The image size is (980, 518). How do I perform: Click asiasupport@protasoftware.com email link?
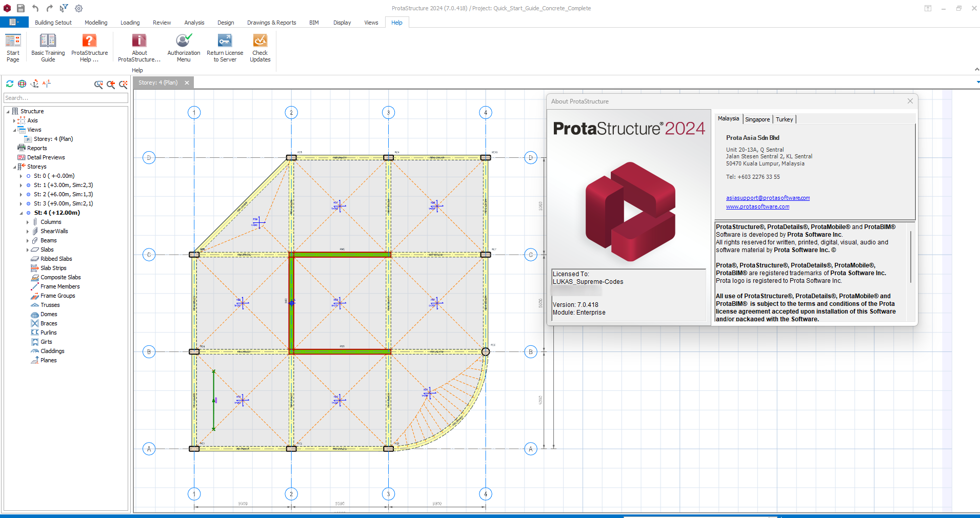coord(768,198)
